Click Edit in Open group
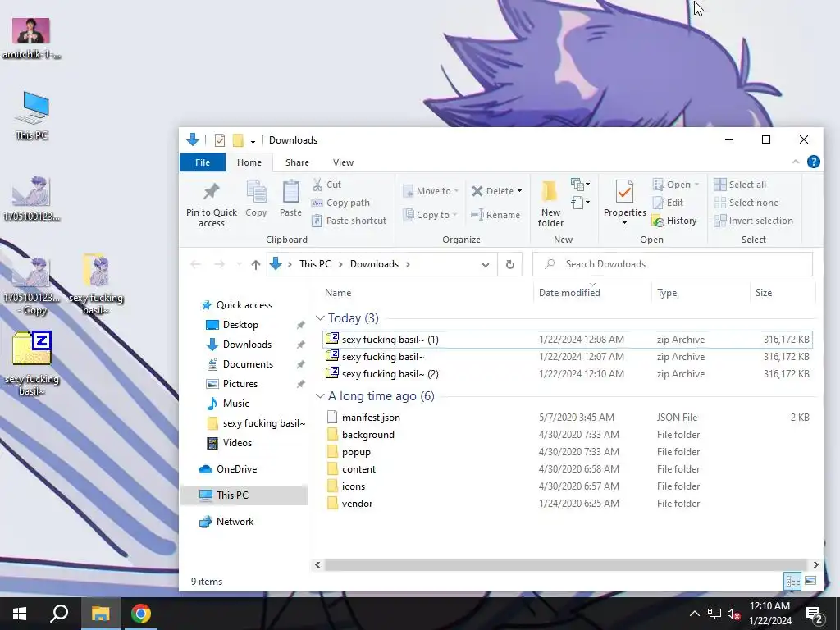 tap(668, 203)
